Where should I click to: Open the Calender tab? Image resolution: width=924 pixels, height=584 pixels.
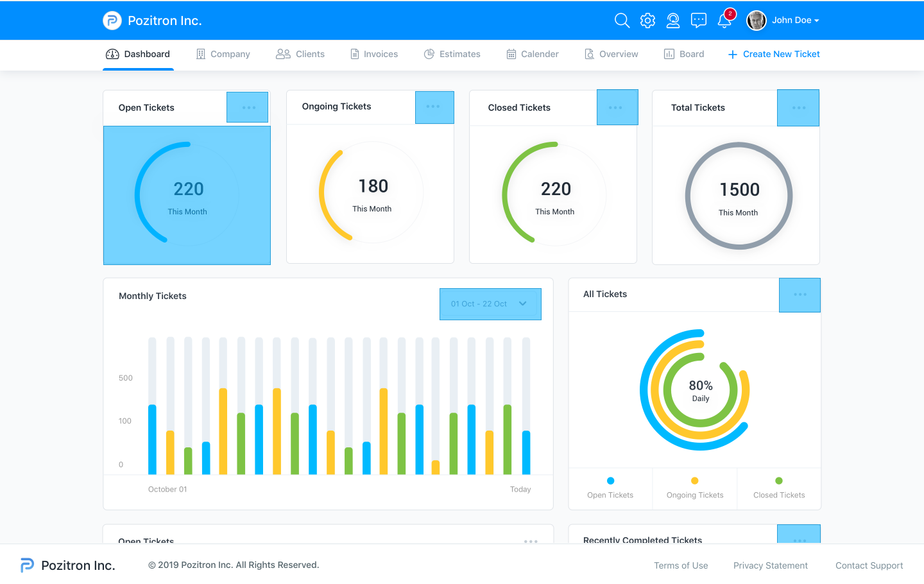[x=533, y=54]
